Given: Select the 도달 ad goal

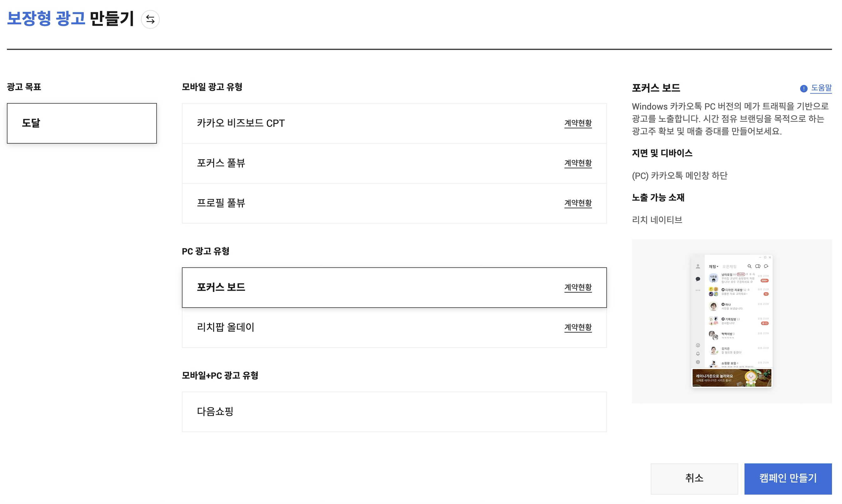Looking at the screenshot, I should coord(82,123).
